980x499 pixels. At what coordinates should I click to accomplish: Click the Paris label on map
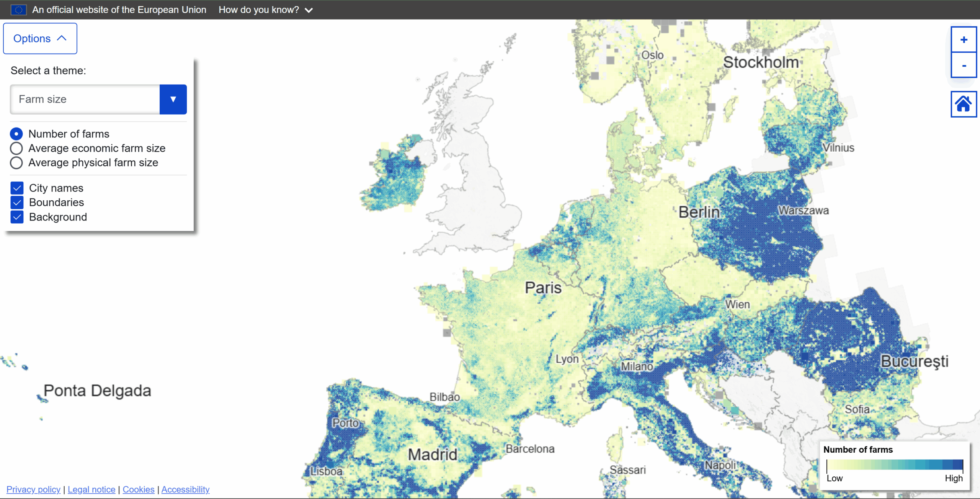pyautogui.click(x=543, y=288)
